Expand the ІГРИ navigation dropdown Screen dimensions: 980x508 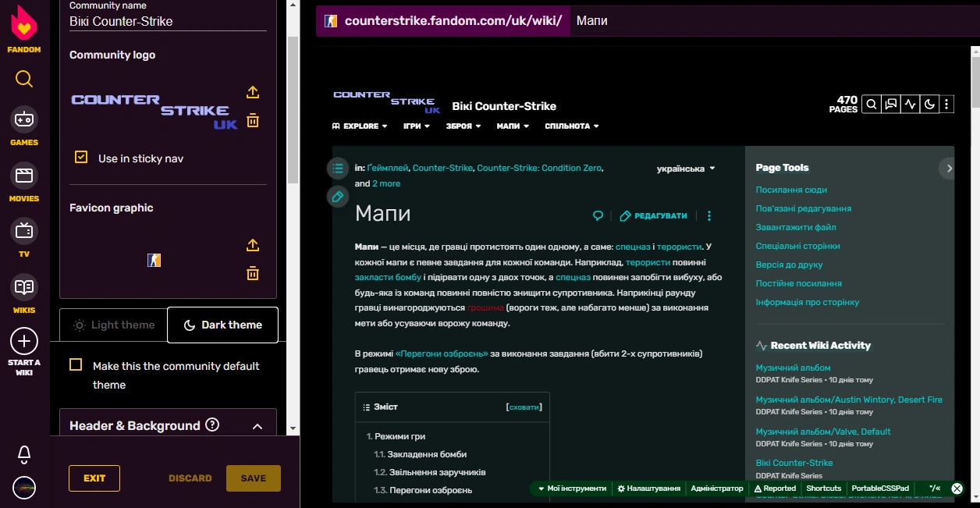click(x=417, y=126)
